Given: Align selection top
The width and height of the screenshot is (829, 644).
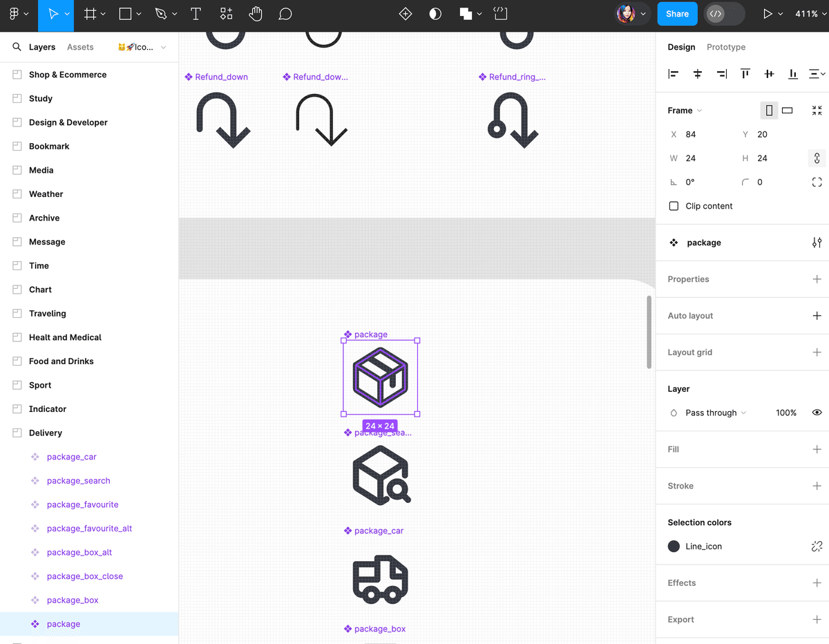Looking at the screenshot, I should click(x=745, y=74).
